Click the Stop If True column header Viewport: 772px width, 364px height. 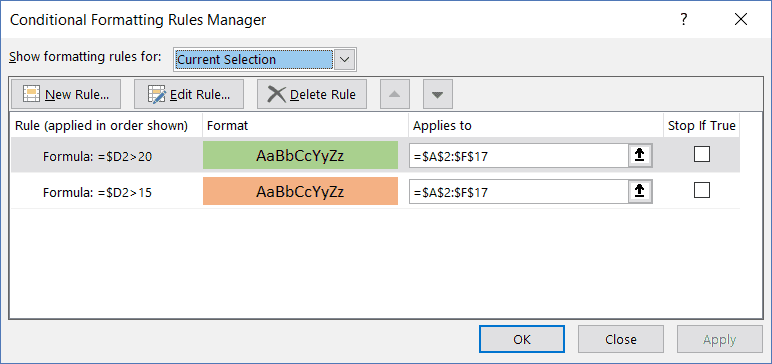tap(702, 126)
